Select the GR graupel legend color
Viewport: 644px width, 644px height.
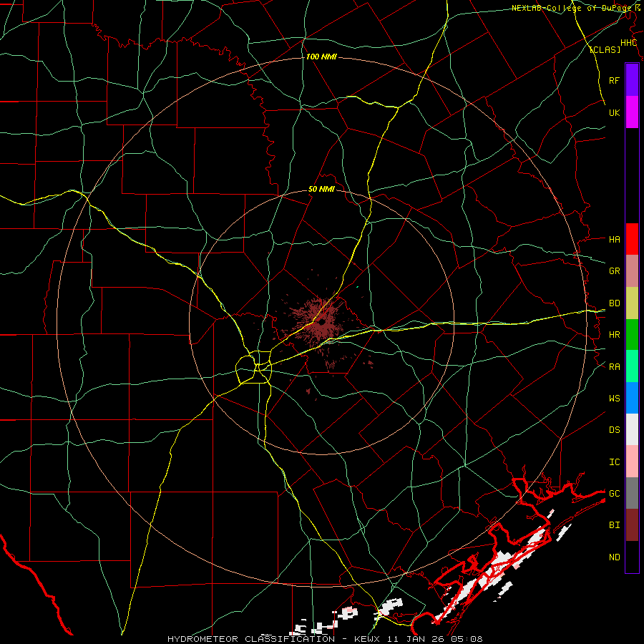pos(632,271)
